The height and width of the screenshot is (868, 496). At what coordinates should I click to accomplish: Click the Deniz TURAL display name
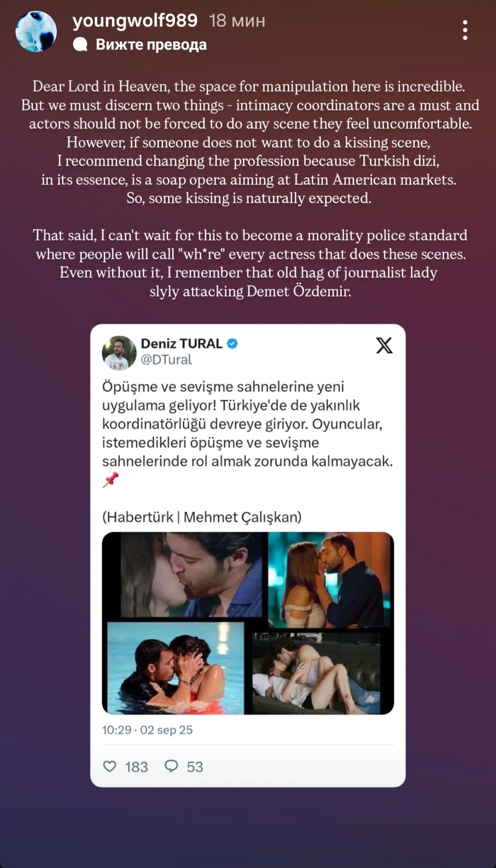tap(181, 343)
